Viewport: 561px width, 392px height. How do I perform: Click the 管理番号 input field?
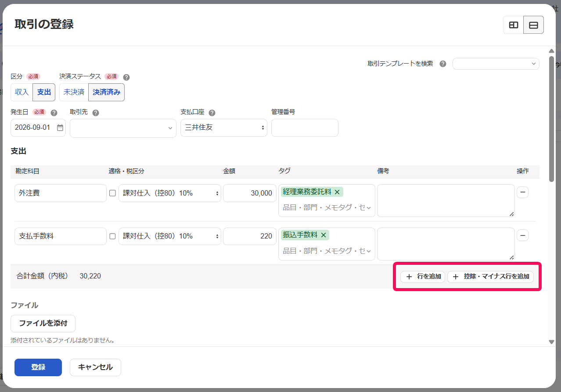(305, 128)
